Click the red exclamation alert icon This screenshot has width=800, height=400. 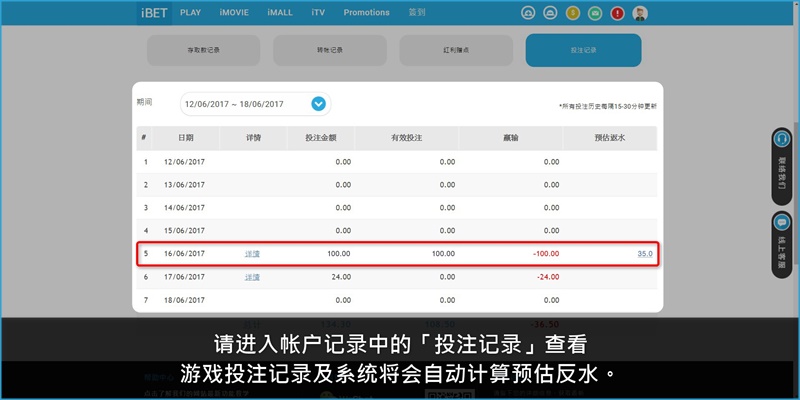click(617, 13)
